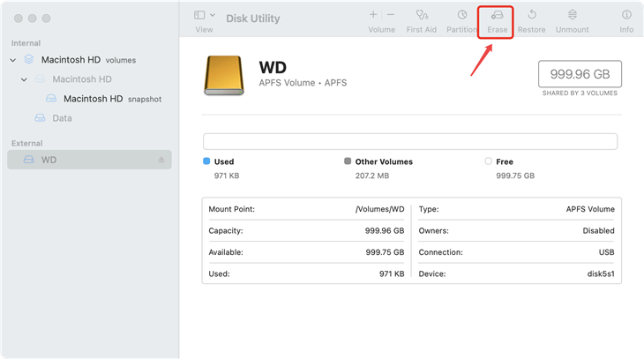Screen dimensions: 644x359
Task: Click the blue Used legend swatch
Action: pos(206,161)
